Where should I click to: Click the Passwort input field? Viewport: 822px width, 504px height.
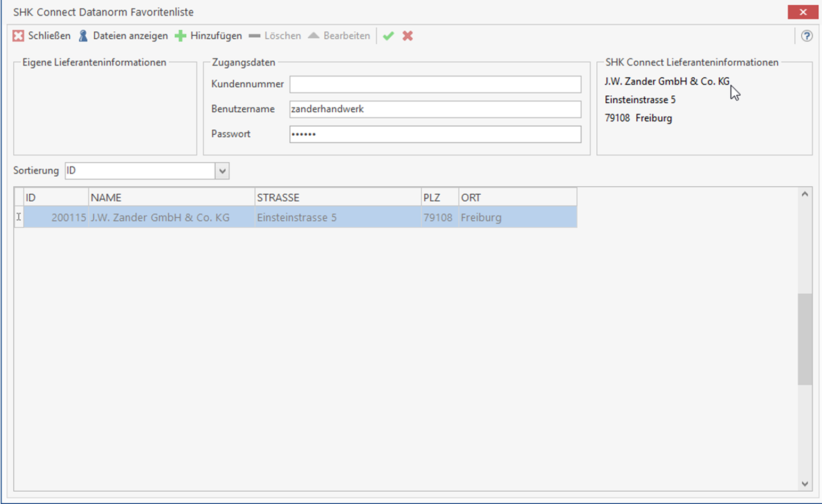434,134
